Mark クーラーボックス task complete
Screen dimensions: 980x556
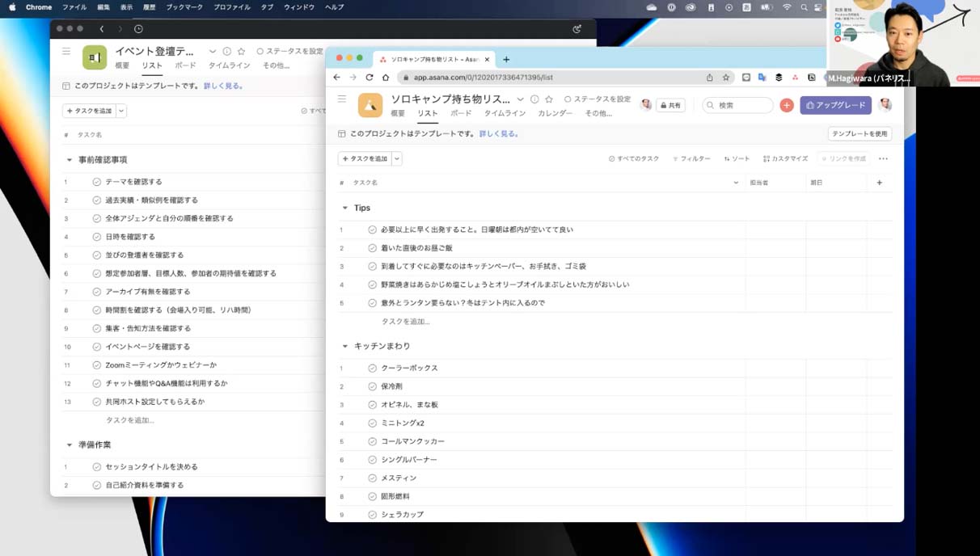[x=373, y=368]
